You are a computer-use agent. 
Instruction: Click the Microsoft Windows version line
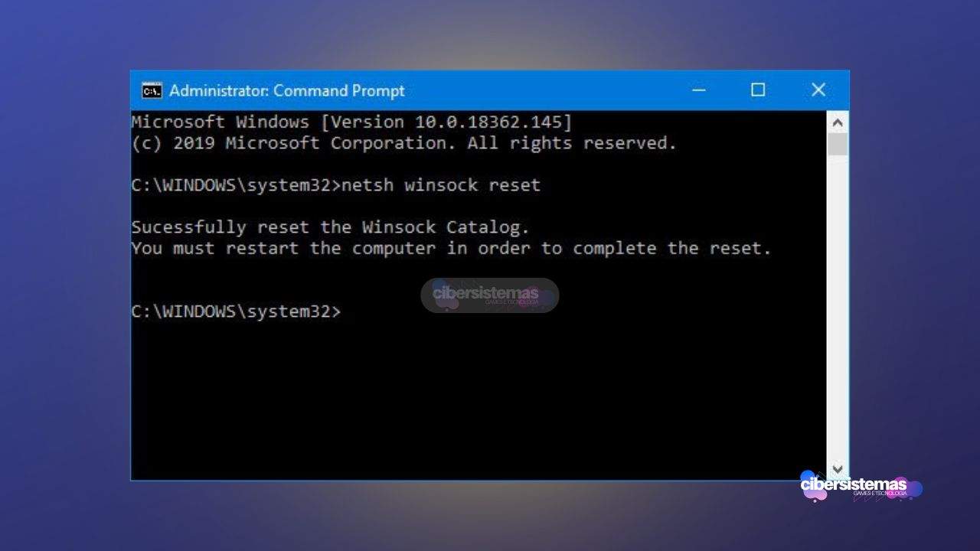pos(351,122)
